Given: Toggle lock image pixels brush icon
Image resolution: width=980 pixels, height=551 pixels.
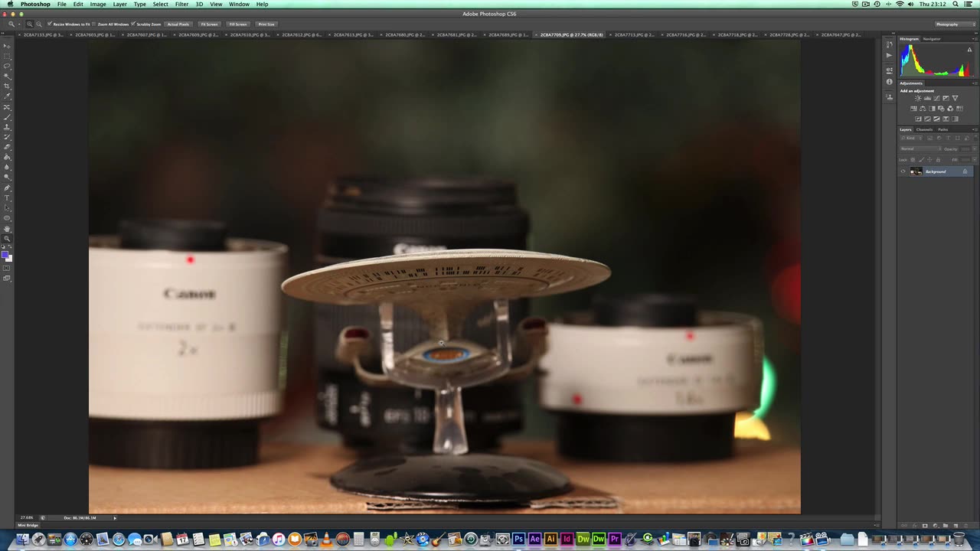Looking at the screenshot, I should click(x=922, y=159).
